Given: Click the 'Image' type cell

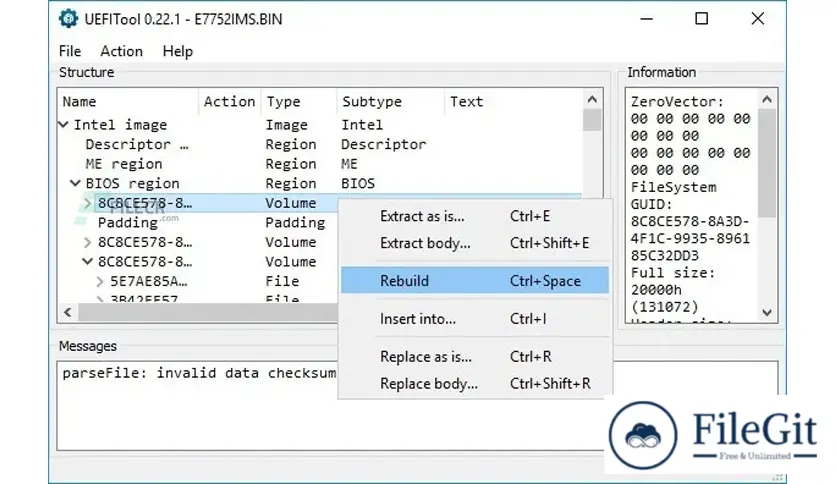Looking at the screenshot, I should click(x=286, y=125).
